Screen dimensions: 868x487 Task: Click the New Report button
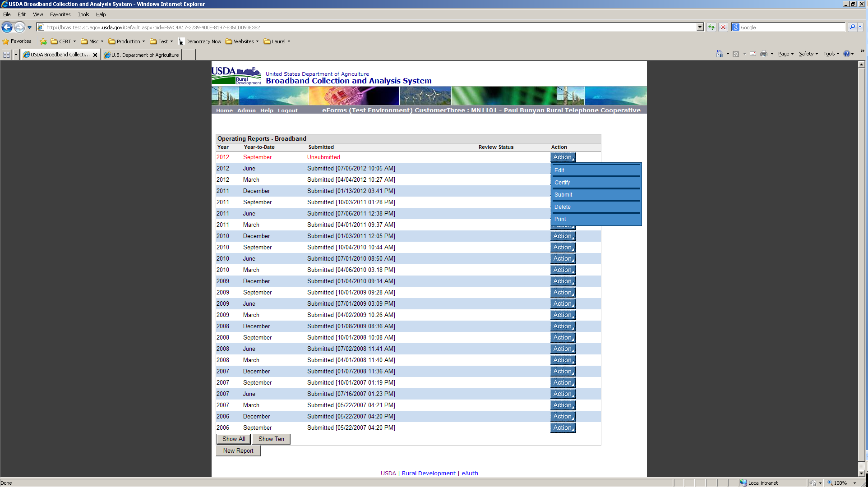click(238, 451)
